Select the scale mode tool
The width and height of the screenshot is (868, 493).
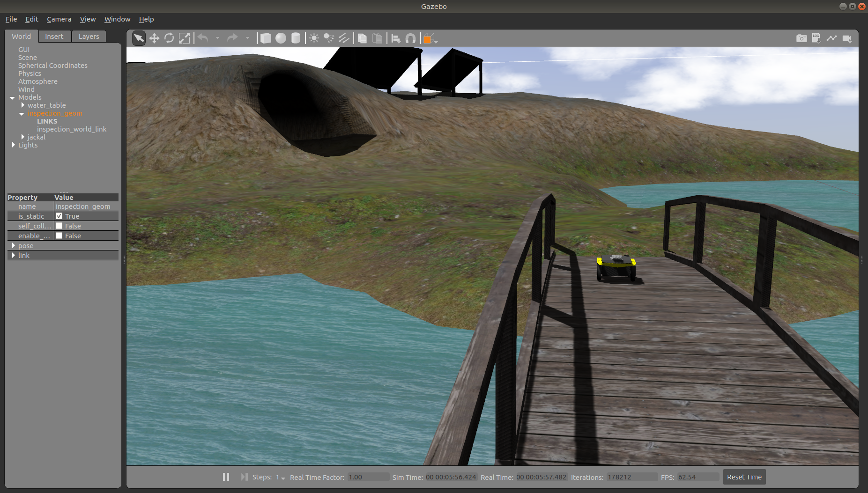185,38
